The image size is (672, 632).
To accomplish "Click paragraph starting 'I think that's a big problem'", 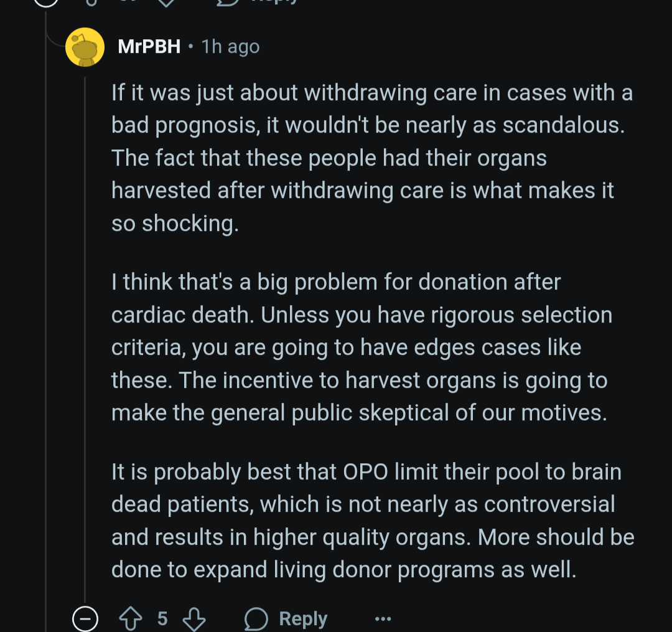I will tap(362, 347).
